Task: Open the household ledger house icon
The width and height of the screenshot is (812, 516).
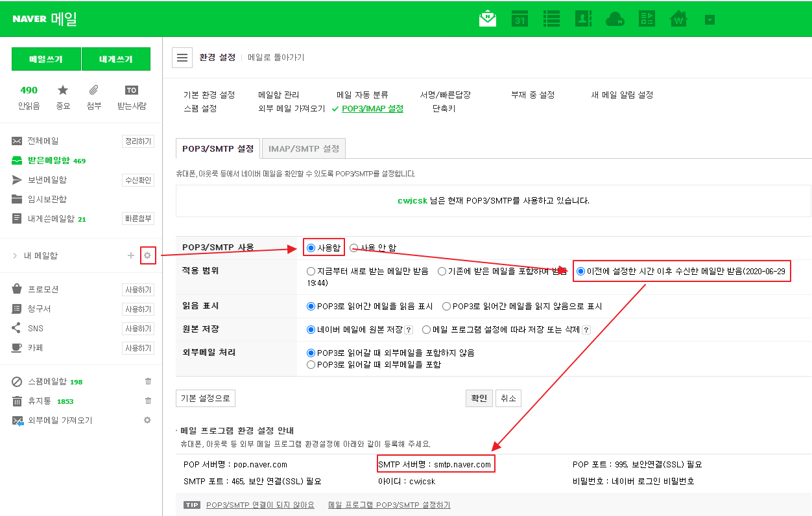Action: click(x=678, y=18)
